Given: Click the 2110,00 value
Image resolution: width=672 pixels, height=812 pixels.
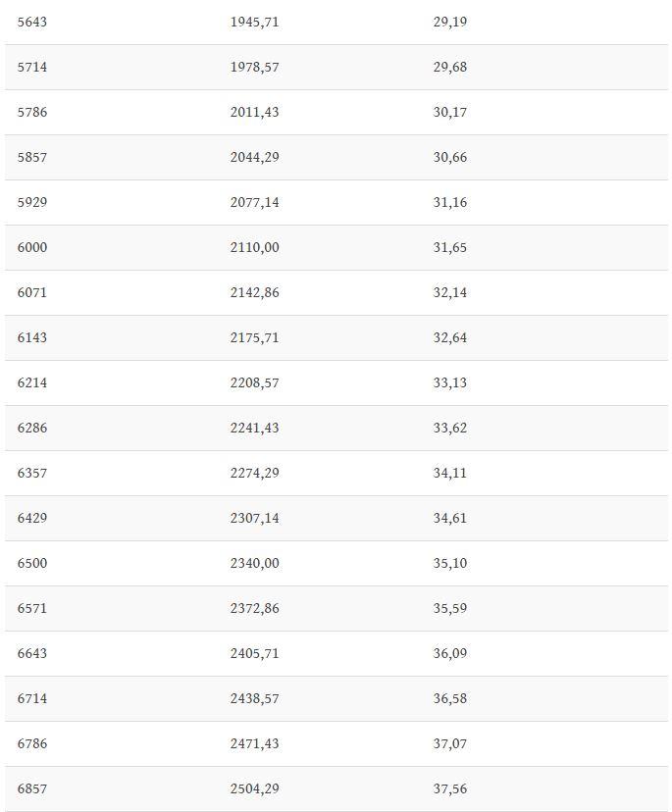Looking at the screenshot, I should pyautogui.click(x=254, y=247).
